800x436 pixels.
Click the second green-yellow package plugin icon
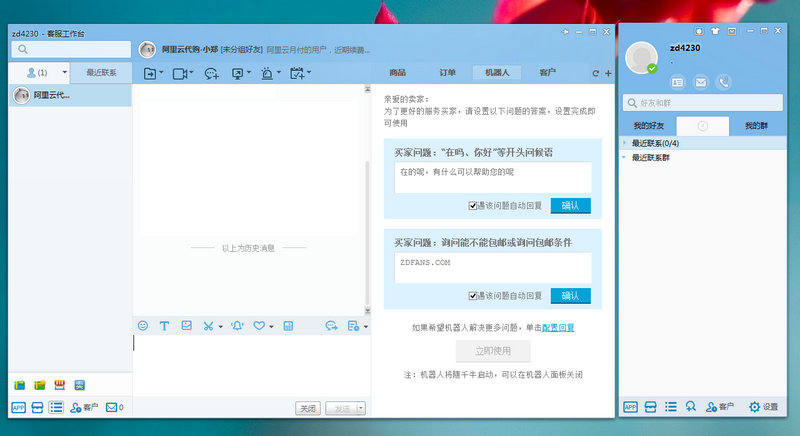[40, 385]
